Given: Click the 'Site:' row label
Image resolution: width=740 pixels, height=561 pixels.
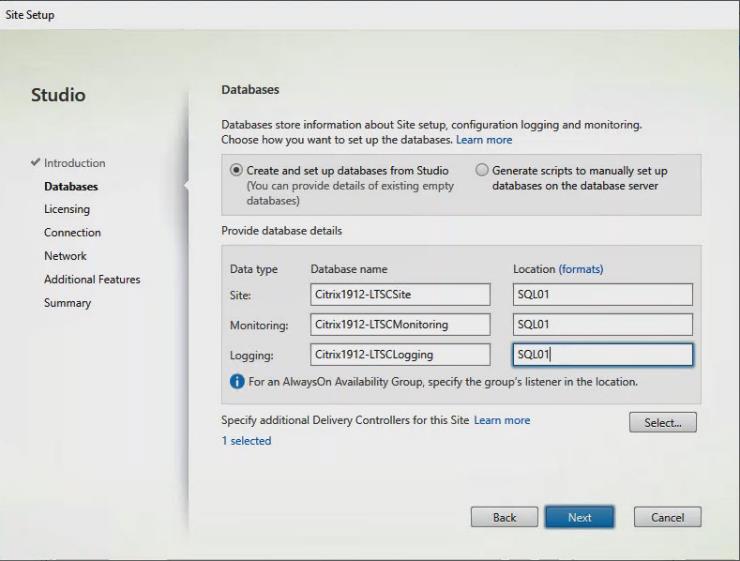Looking at the screenshot, I should click(240, 295).
